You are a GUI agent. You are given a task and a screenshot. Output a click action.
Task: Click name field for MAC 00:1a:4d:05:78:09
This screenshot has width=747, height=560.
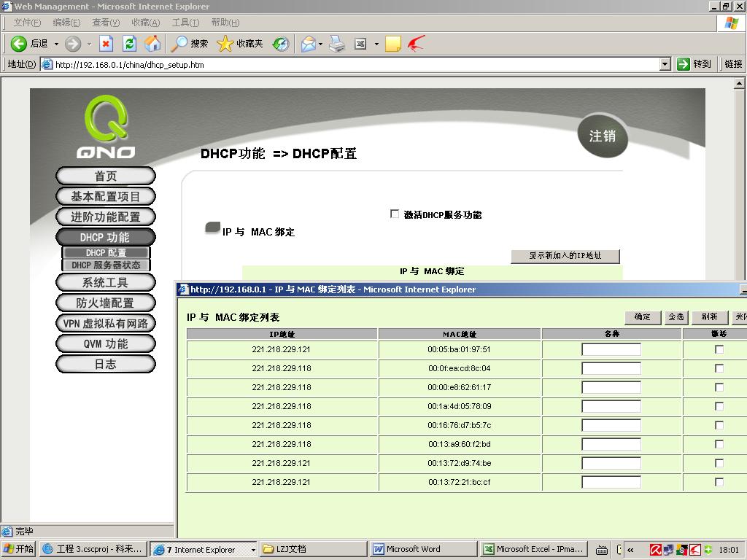[611, 406]
